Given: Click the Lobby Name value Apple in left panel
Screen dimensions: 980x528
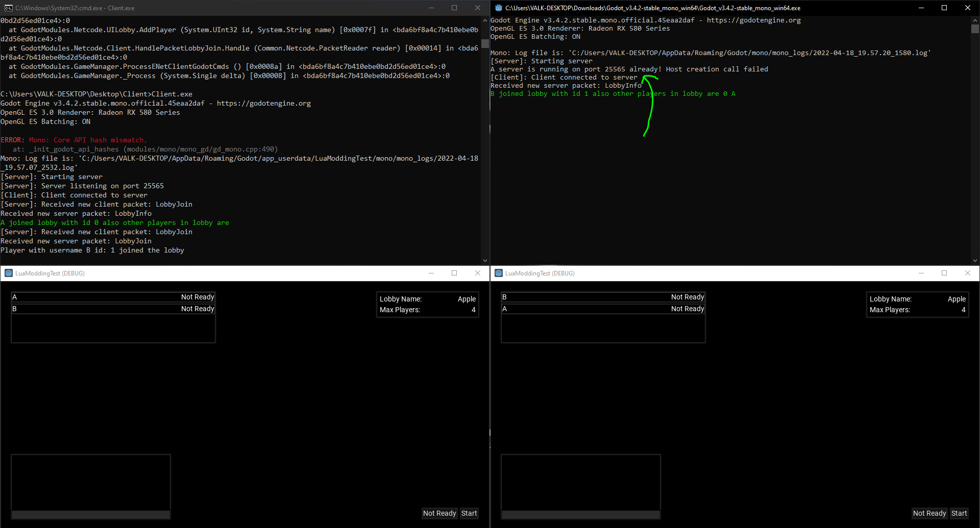Looking at the screenshot, I should point(466,299).
